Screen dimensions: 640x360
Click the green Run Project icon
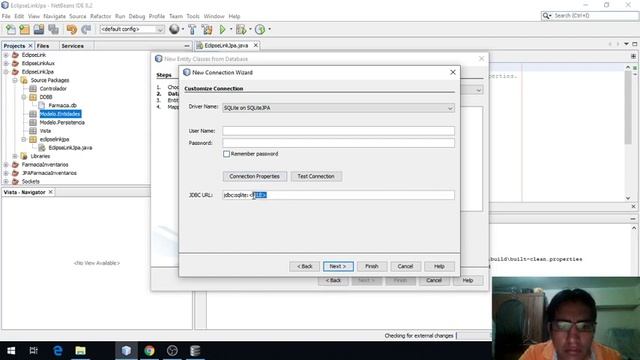tap(222, 29)
